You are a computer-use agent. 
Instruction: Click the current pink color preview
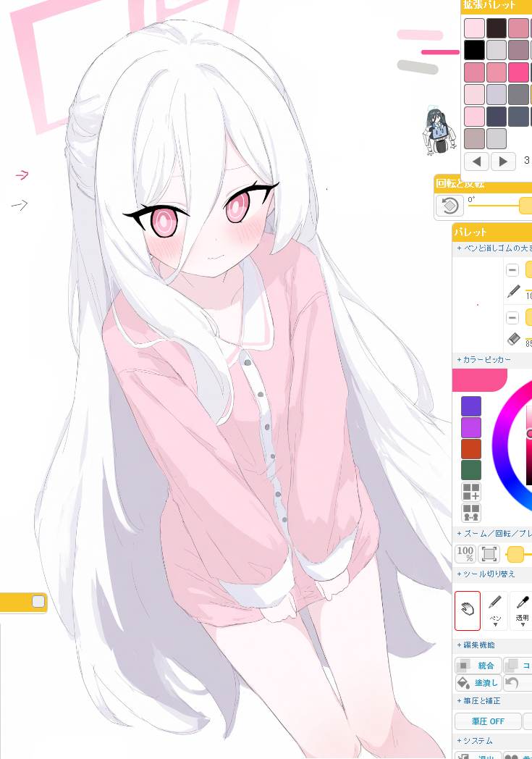(479, 380)
